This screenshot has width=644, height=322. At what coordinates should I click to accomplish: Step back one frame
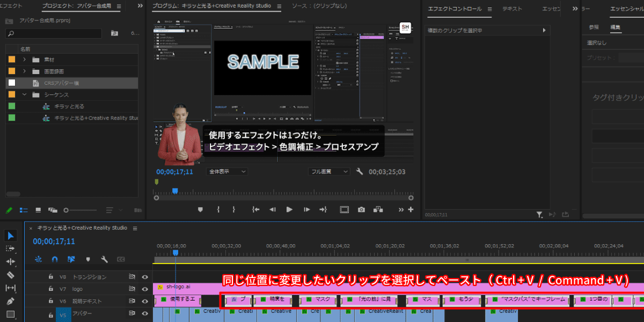pos(272,209)
